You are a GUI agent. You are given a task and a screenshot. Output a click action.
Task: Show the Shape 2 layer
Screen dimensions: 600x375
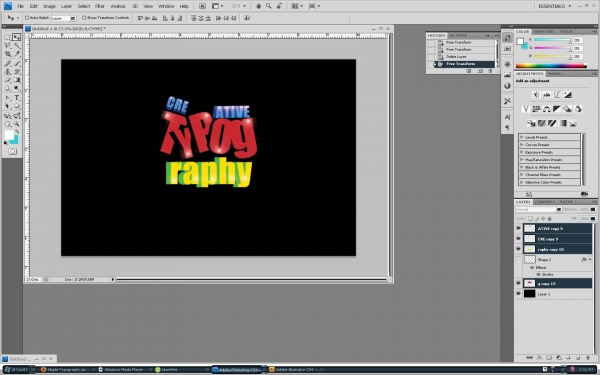coord(518,259)
